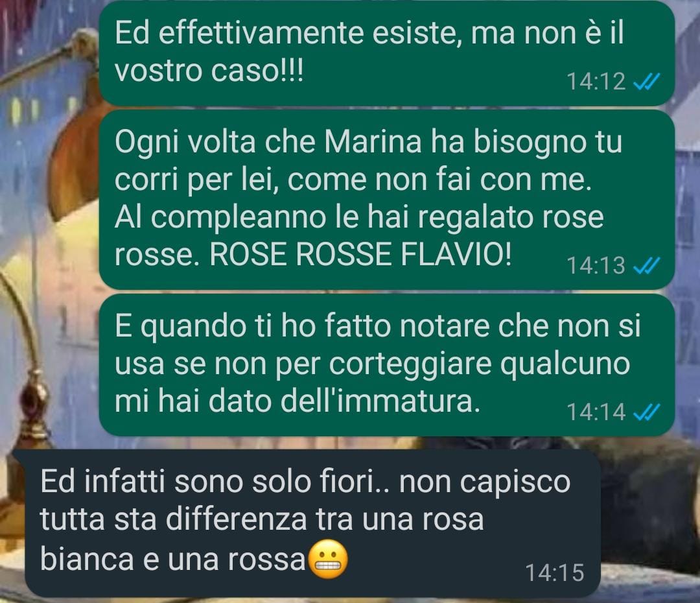Tap the 14:13 timestamp

596,266
